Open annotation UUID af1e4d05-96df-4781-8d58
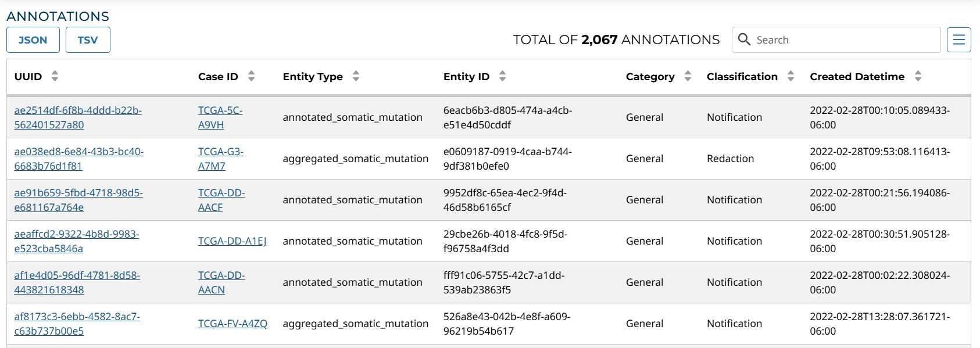 (x=77, y=275)
